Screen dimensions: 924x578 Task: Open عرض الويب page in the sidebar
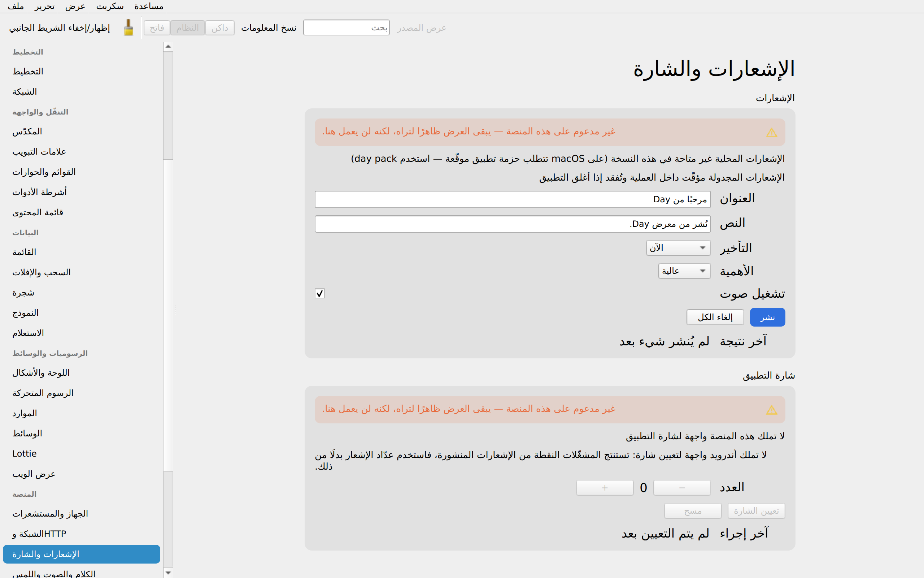pos(81,474)
